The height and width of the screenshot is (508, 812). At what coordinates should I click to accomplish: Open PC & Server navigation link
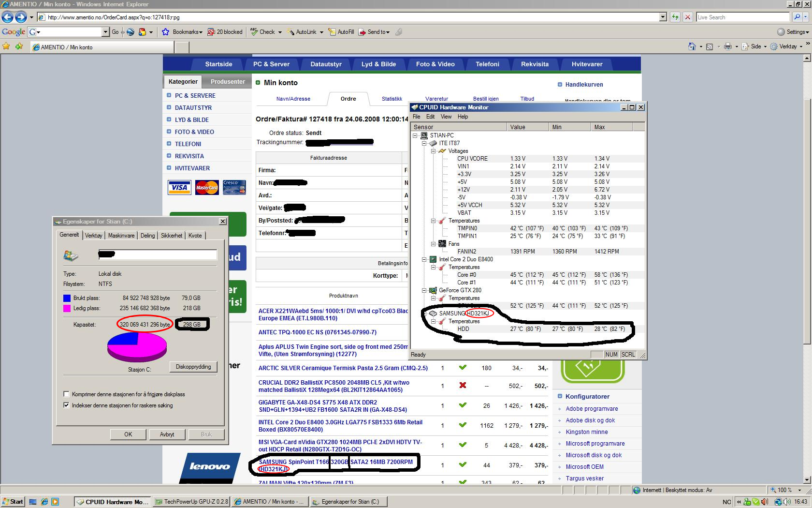271,64
